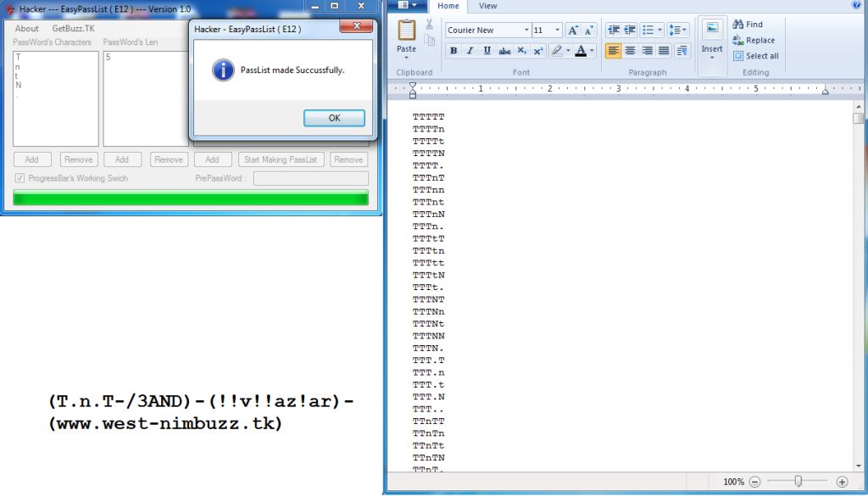The height and width of the screenshot is (497, 868).
Task: Toggle Subscript formatting
Action: [521, 51]
